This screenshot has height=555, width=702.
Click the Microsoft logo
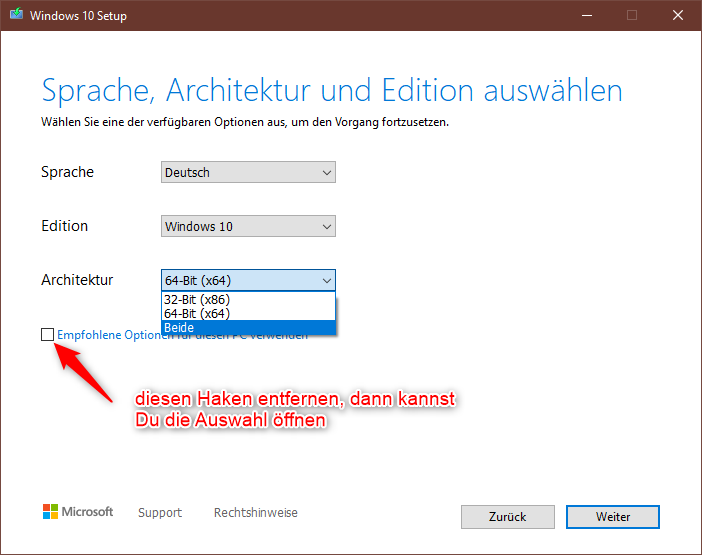tap(78, 512)
